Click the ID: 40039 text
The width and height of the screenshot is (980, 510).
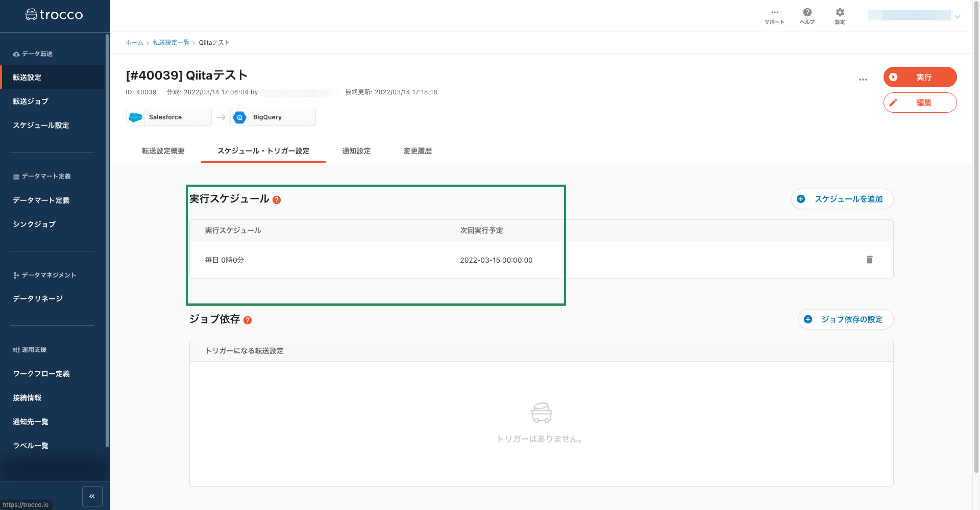coord(141,92)
